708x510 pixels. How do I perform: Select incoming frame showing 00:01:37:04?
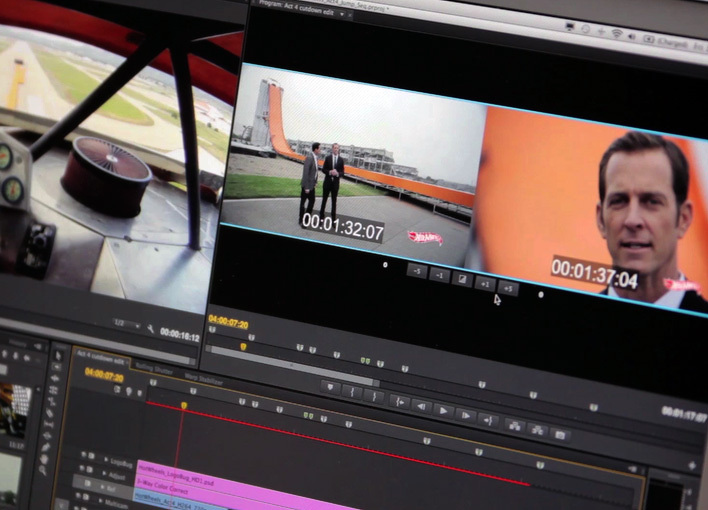tap(587, 210)
